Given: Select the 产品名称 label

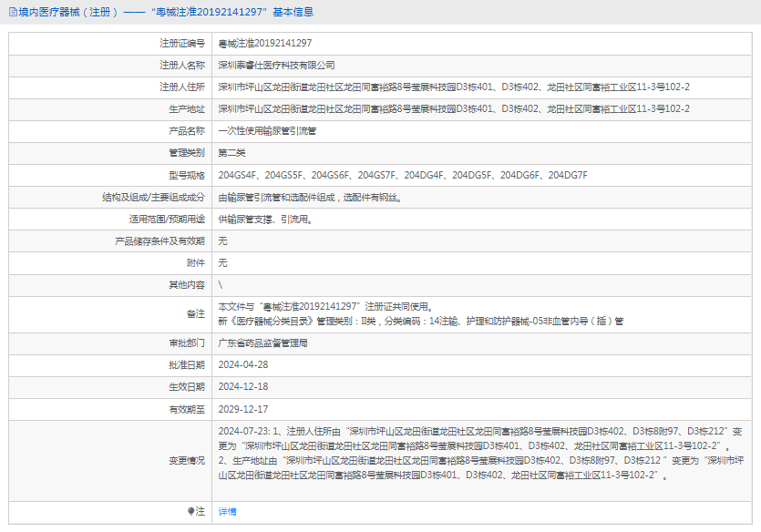Looking at the screenshot, I should click(187, 131).
